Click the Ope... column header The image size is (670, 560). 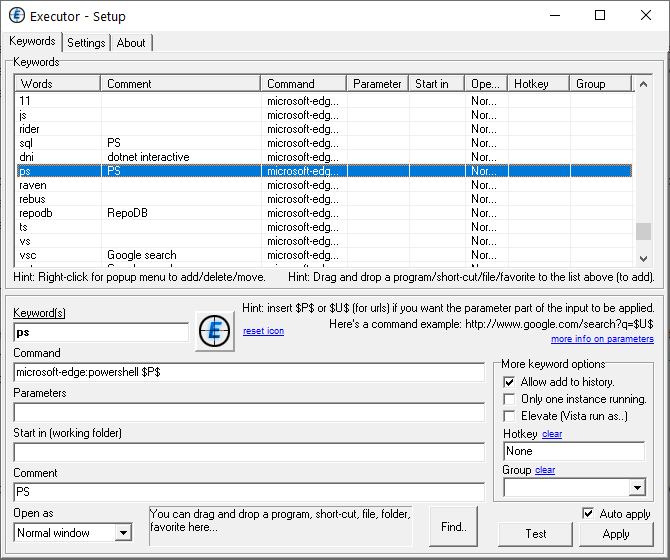[486, 84]
